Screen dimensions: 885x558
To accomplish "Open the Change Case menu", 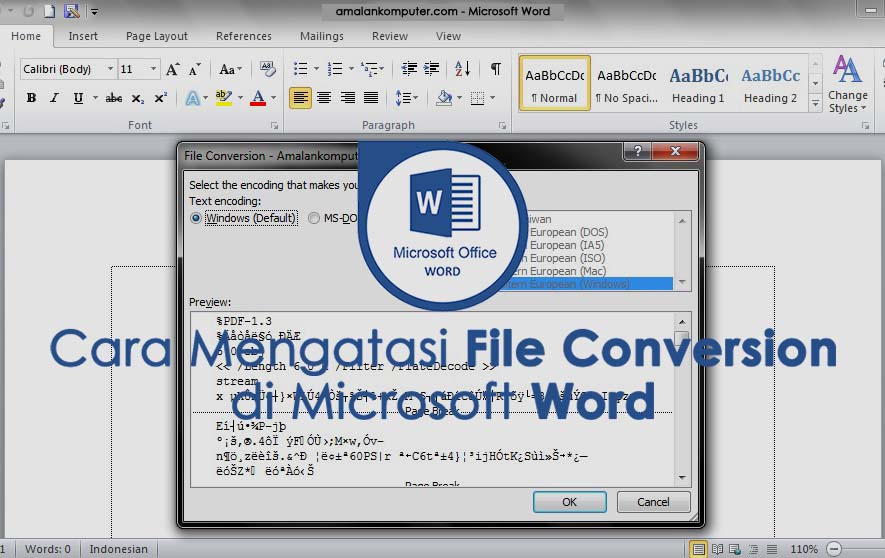I will [x=230, y=69].
